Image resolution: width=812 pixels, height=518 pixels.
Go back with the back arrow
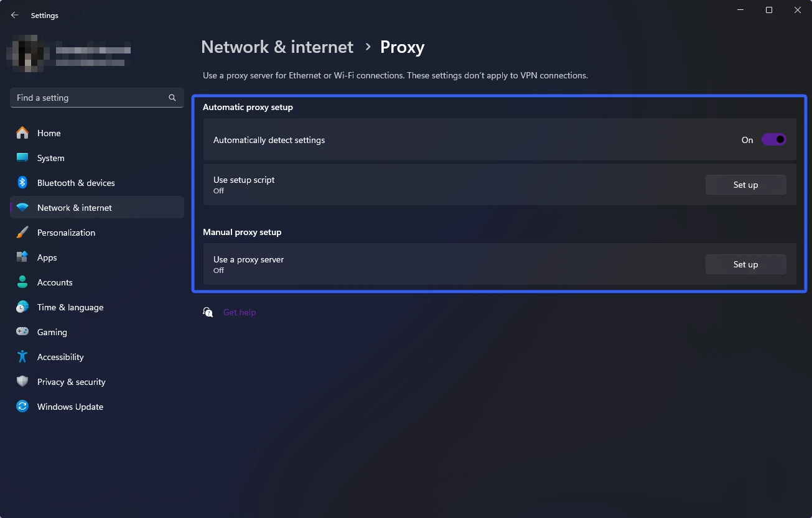[x=15, y=16]
